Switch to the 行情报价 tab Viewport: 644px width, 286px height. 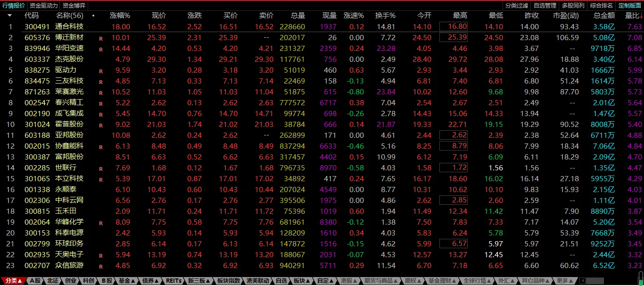(x=14, y=6)
